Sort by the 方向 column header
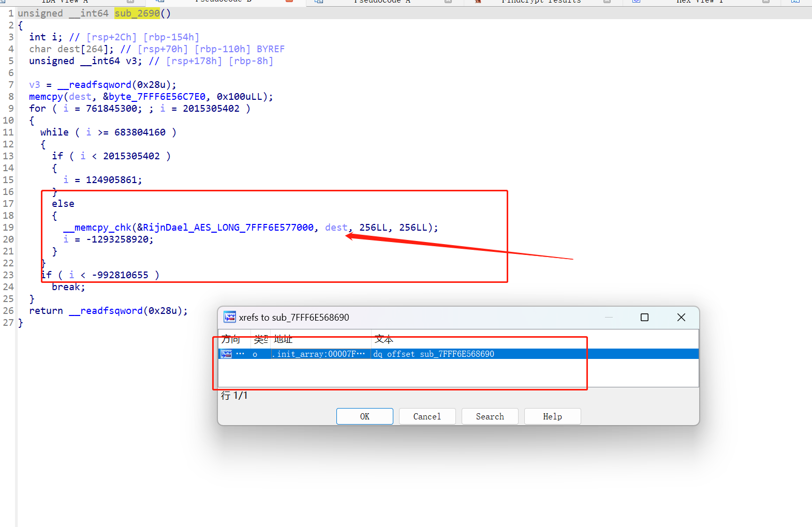Viewport: 812px width, 527px height. (231, 339)
